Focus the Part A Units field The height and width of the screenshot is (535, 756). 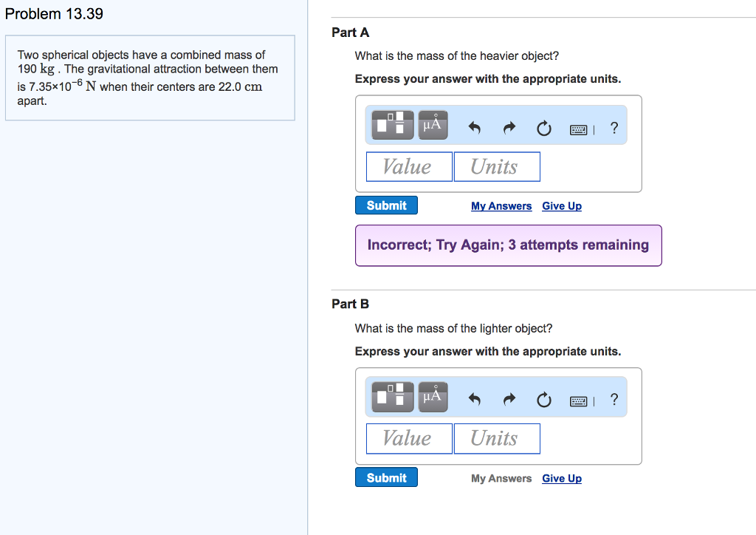[x=497, y=167]
